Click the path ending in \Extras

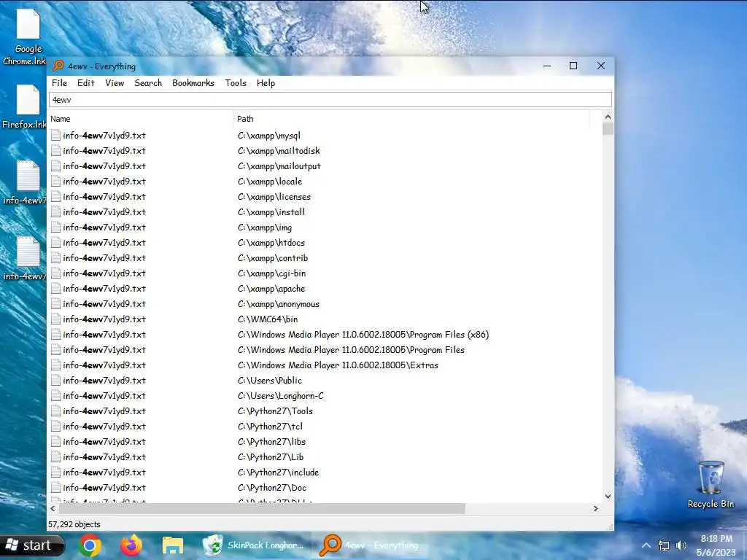(x=338, y=365)
